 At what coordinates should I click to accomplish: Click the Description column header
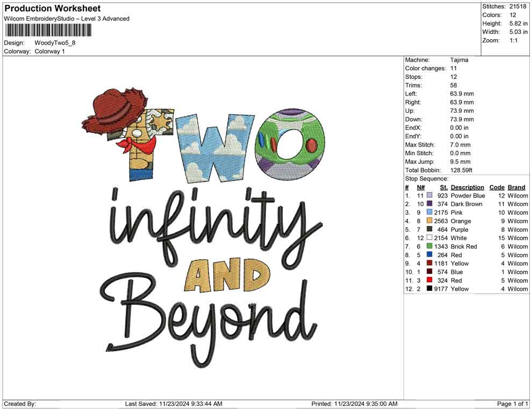click(x=467, y=187)
